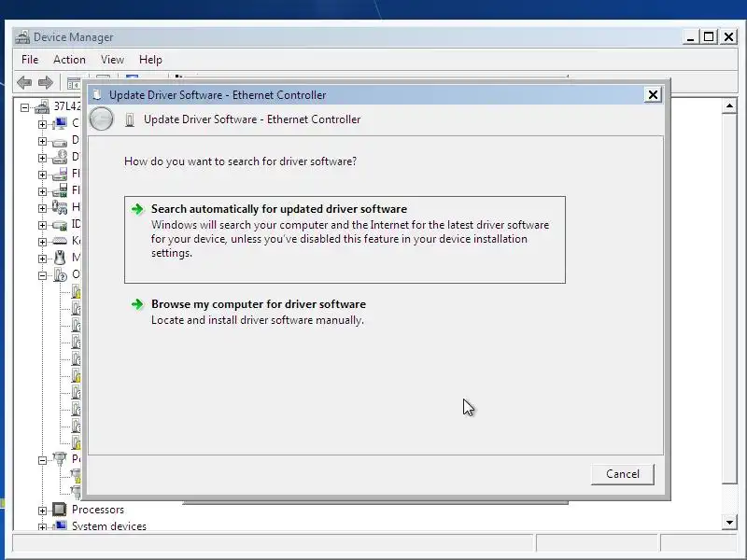Select the root computer icon labeled 37L42
This screenshot has width=747, height=560.
pyautogui.click(x=42, y=106)
